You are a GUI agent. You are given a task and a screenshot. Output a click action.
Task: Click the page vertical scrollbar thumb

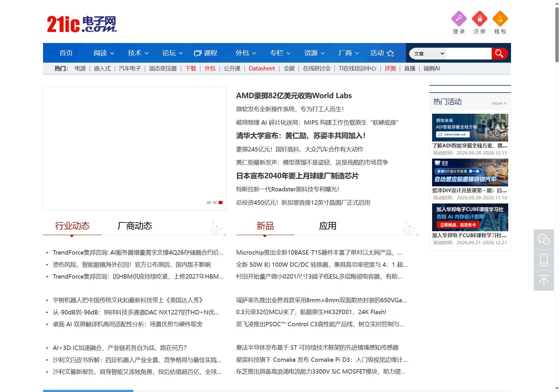pos(557,34)
